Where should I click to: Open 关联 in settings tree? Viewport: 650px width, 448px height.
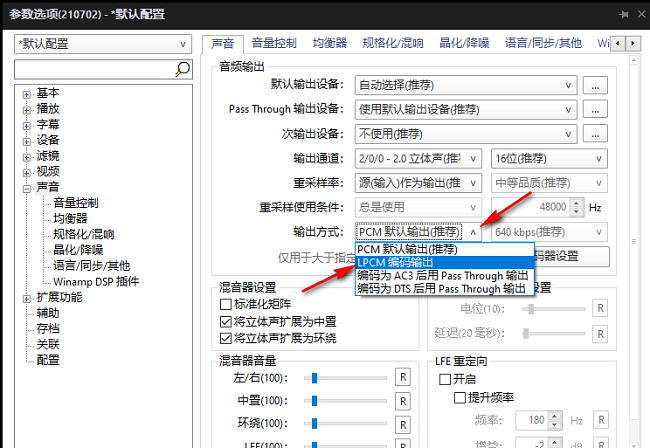click(48, 344)
